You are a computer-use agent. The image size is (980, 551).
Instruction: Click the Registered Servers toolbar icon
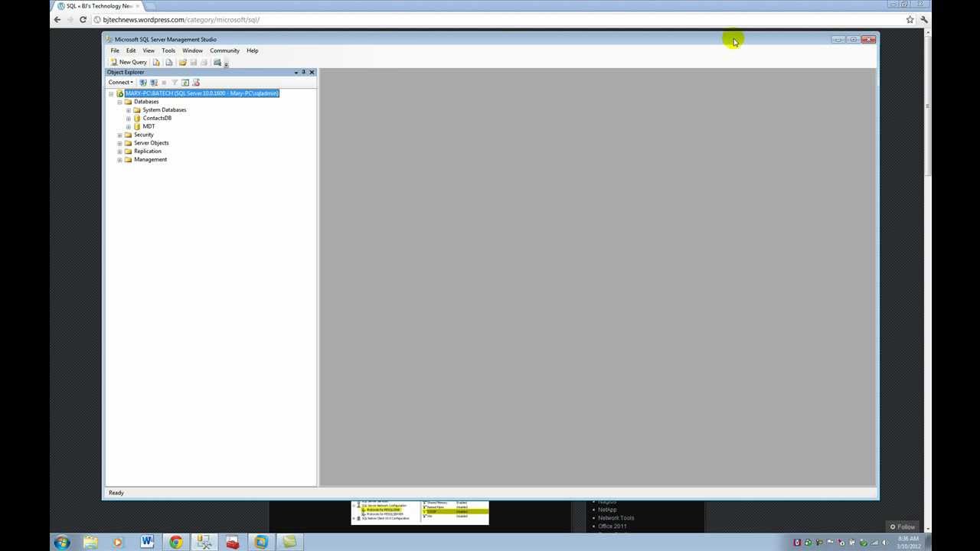217,62
